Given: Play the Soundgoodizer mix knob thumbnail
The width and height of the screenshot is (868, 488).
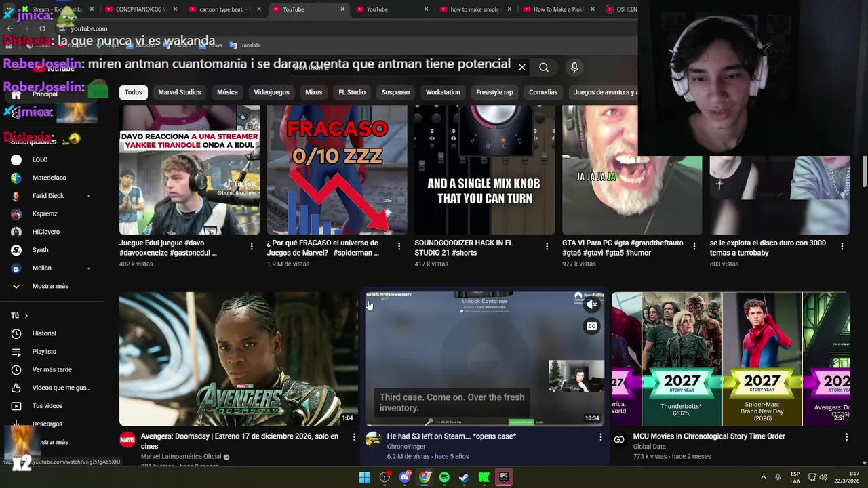Looking at the screenshot, I should 484,169.
